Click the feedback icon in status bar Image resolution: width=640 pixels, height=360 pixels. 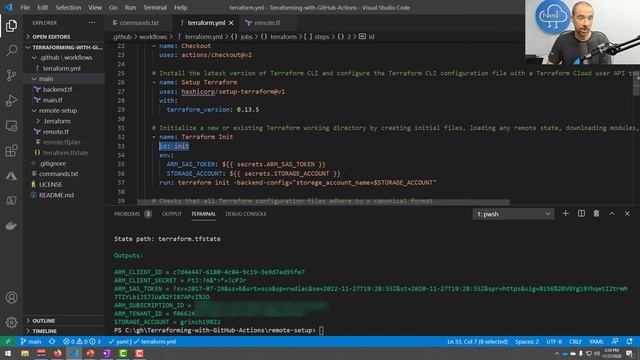pyautogui.click(x=615, y=341)
